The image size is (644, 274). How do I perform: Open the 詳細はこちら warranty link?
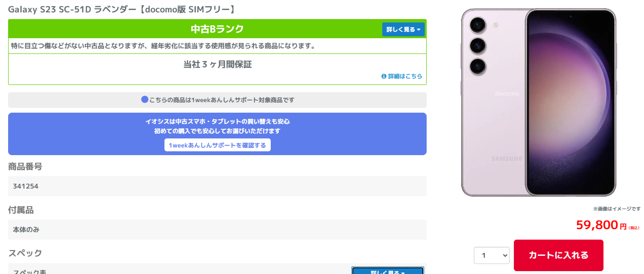[x=405, y=76]
